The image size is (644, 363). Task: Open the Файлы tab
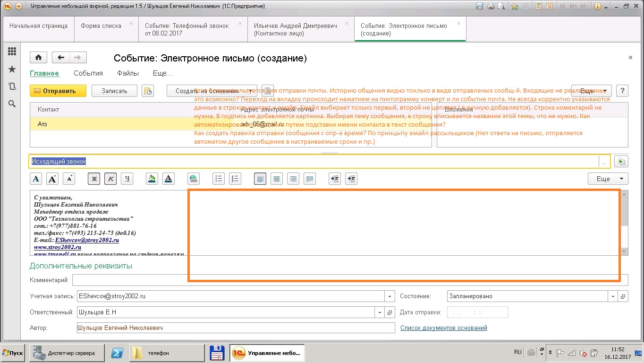coord(128,73)
